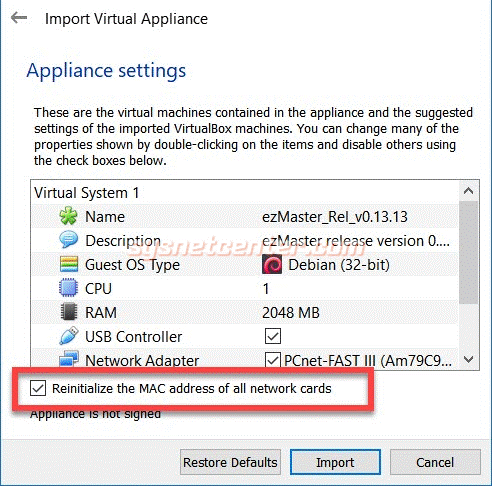This screenshot has width=492, height=486.
Task: Select the RAM row label
Action: point(101,313)
